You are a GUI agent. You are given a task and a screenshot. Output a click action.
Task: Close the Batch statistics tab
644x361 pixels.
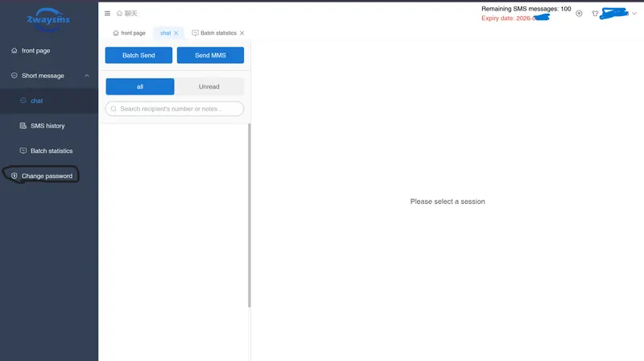[242, 33]
